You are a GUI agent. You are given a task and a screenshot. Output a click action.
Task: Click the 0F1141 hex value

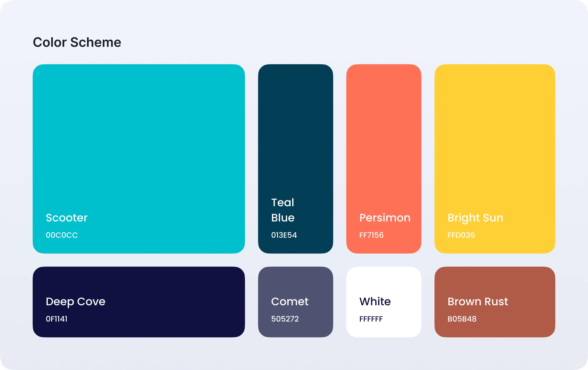(x=56, y=319)
